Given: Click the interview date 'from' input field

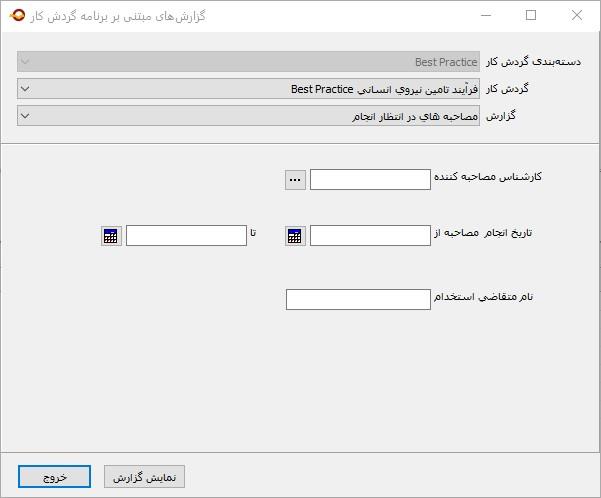Looking at the screenshot, I should tap(370, 236).
